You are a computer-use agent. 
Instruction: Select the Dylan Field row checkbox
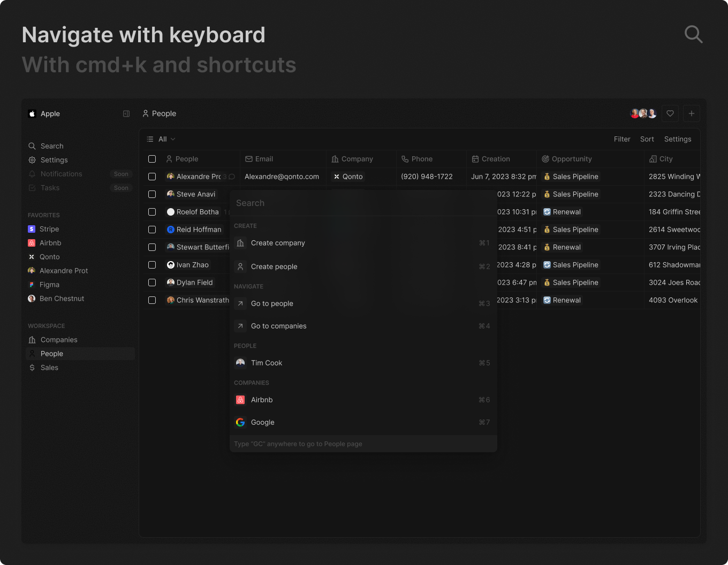coord(152,282)
